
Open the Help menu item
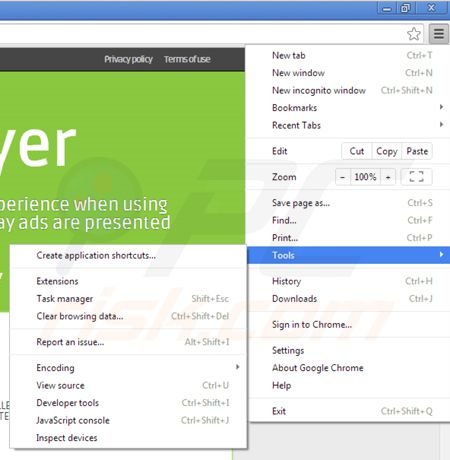(x=348, y=385)
